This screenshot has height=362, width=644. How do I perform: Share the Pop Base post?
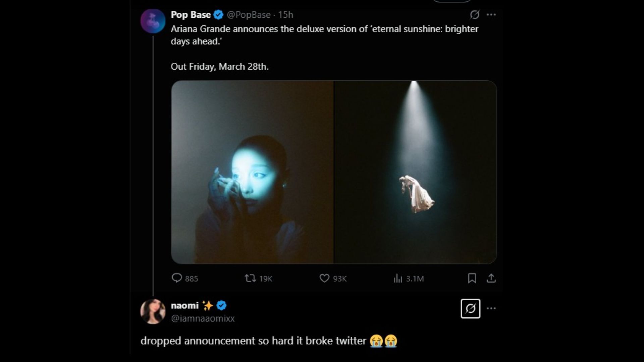coord(491,278)
